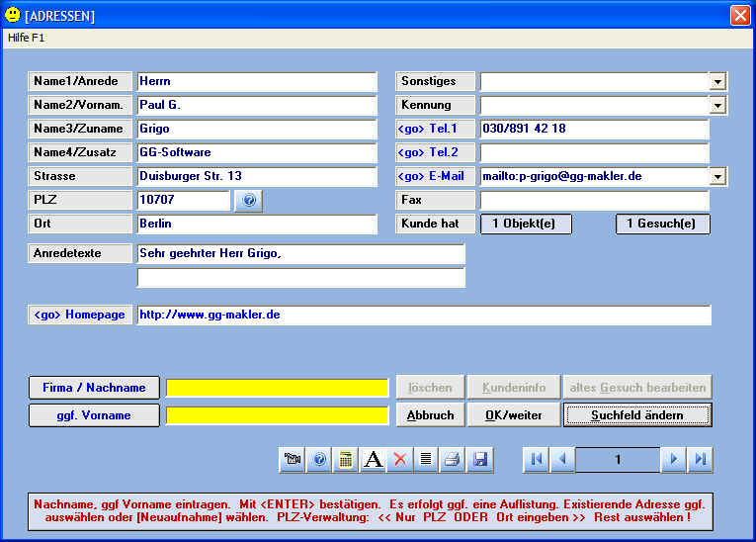Click the PLZ field with 10707

coord(184,200)
